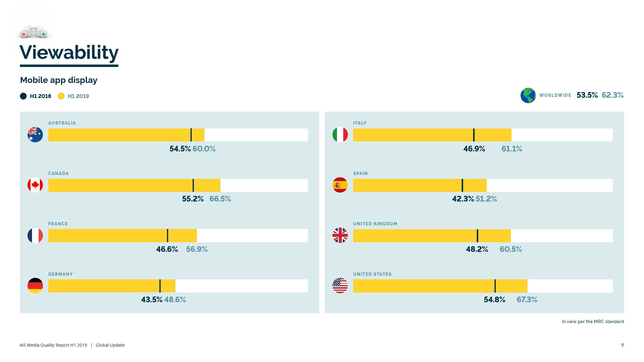Click the France flag icon
This screenshot has height=362, width=644.
point(35,235)
